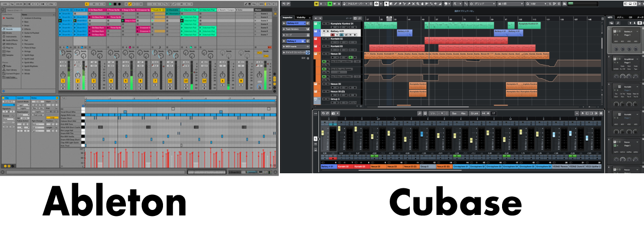Viewport: 644px width, 228px height.
Task: Click the Ableton browser search field
Action: pos(31,10)
